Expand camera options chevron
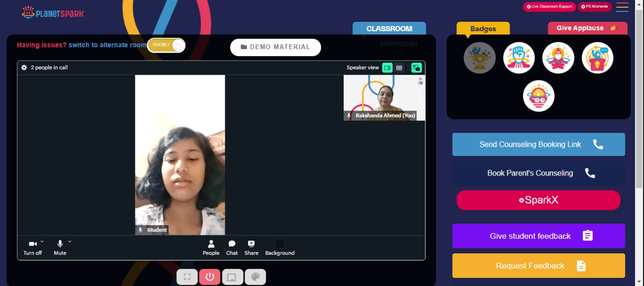 [42, 242]
